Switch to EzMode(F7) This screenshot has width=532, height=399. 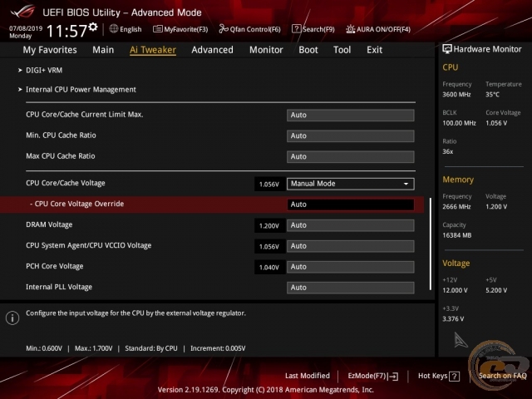pyautogui.click(x=373, y=376)
